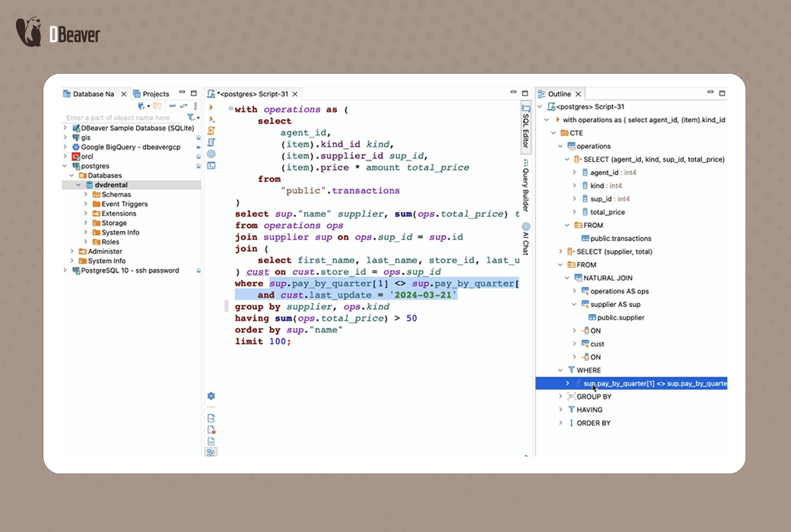Click the Execute SQL query arrow icon
This screenshot has height=532, width=791.
click(211, 108)
